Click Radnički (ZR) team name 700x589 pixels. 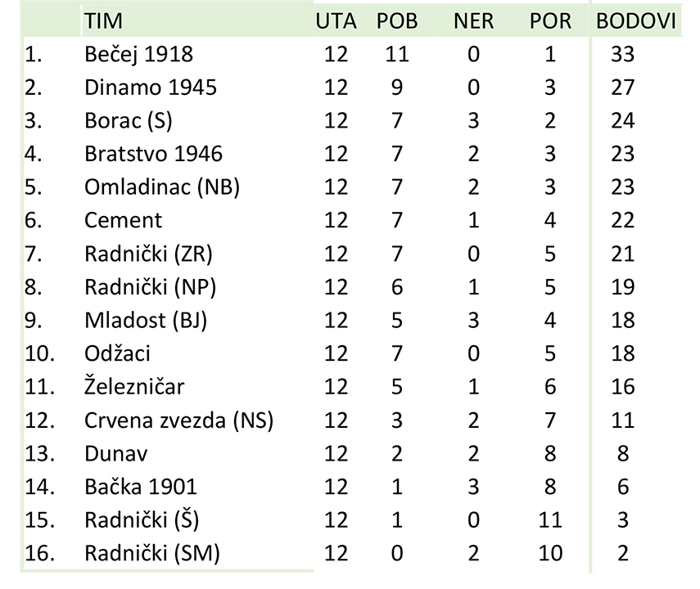[x=148, y=254]
